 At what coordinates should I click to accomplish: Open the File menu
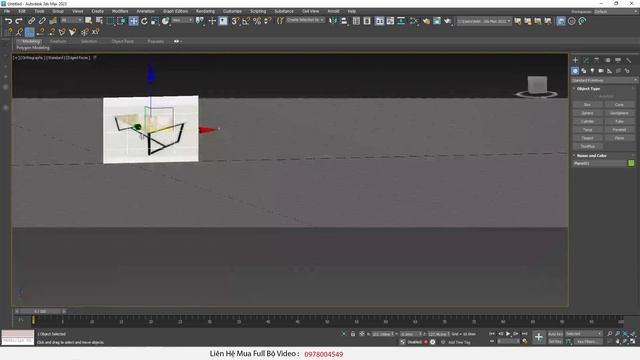[7, 11]
